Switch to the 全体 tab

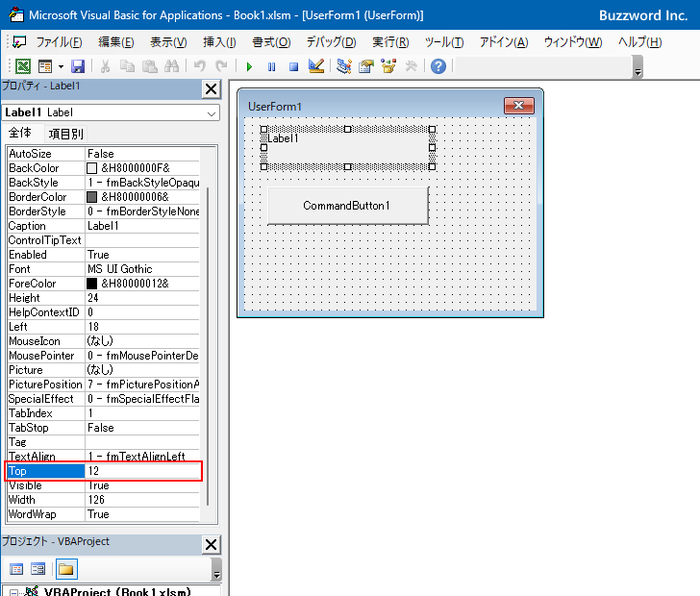[19, 133]
